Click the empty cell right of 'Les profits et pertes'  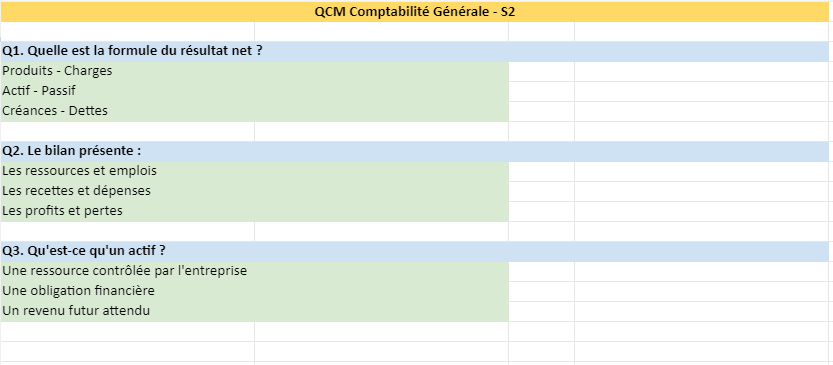click(x=541, y=211)
